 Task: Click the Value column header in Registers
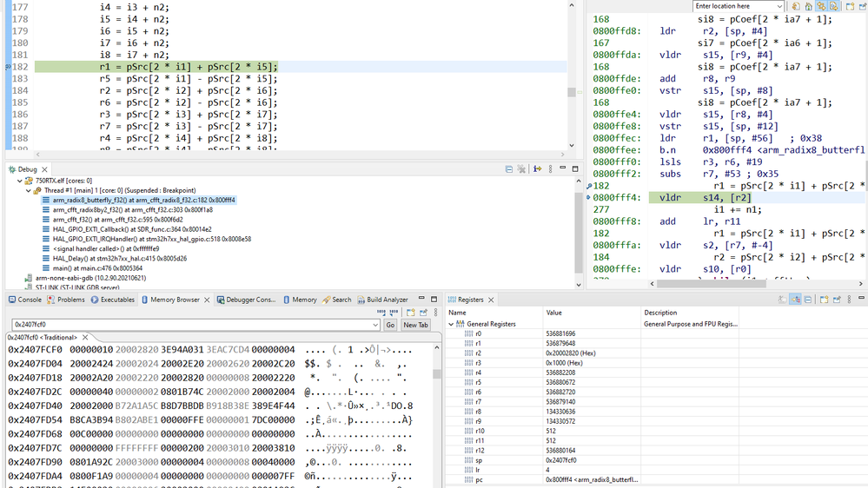(592, 313)
